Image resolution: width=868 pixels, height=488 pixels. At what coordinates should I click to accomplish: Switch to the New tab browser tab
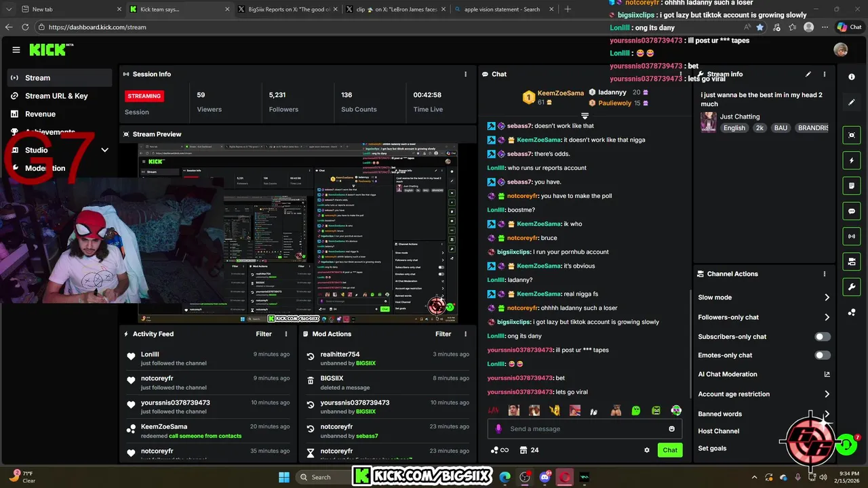pos(66,9)
